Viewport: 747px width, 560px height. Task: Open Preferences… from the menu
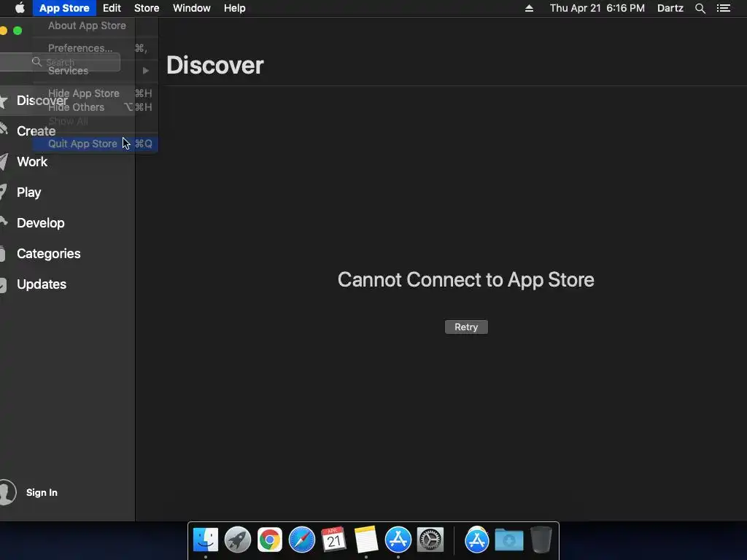96,48
